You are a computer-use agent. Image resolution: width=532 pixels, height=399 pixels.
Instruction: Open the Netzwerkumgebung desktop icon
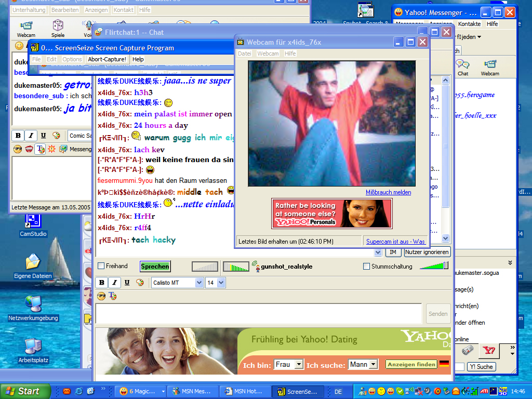[x=33, y=309]
